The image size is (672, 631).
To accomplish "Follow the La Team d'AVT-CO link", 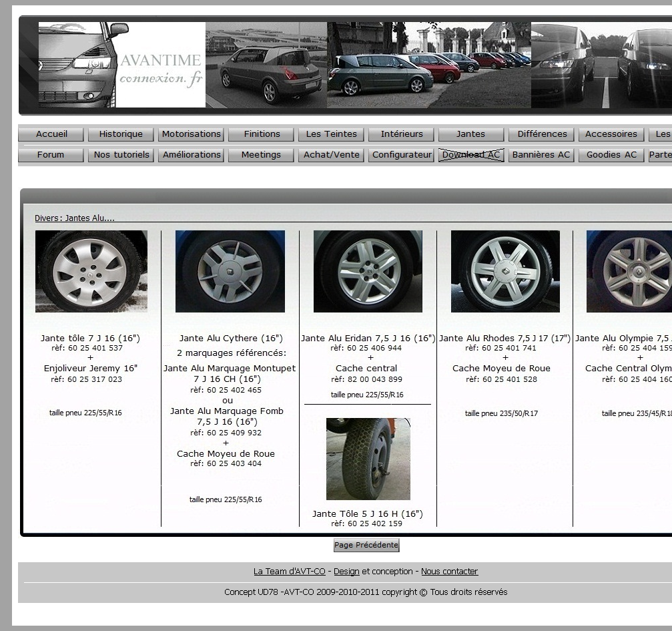I will (289, 572).
